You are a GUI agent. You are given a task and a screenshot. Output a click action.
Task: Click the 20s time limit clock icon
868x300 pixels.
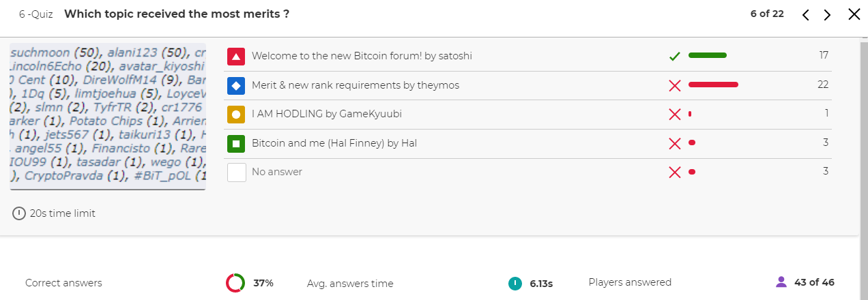pos(19,213)
